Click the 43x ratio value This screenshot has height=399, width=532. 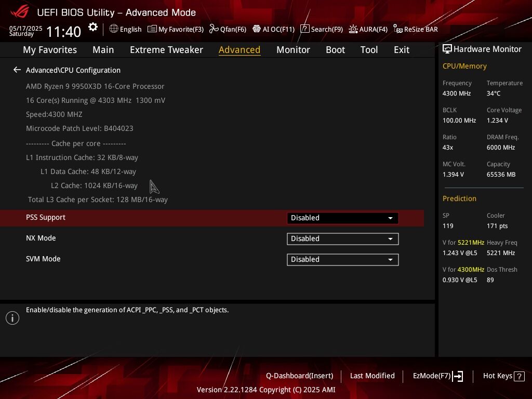point(447,147)
